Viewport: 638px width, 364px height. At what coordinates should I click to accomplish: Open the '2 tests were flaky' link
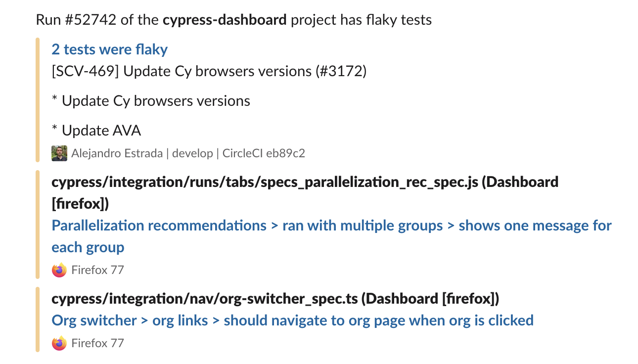[109, 49]
